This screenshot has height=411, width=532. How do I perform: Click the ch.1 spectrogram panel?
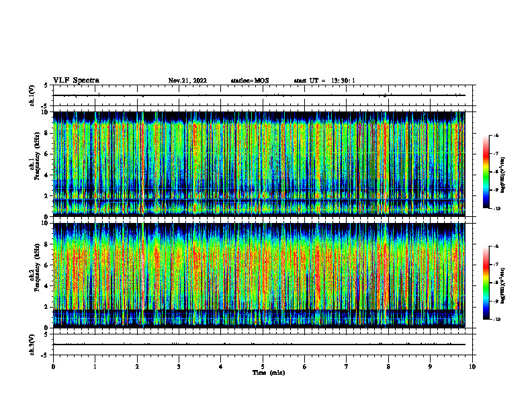click(259, 164)
